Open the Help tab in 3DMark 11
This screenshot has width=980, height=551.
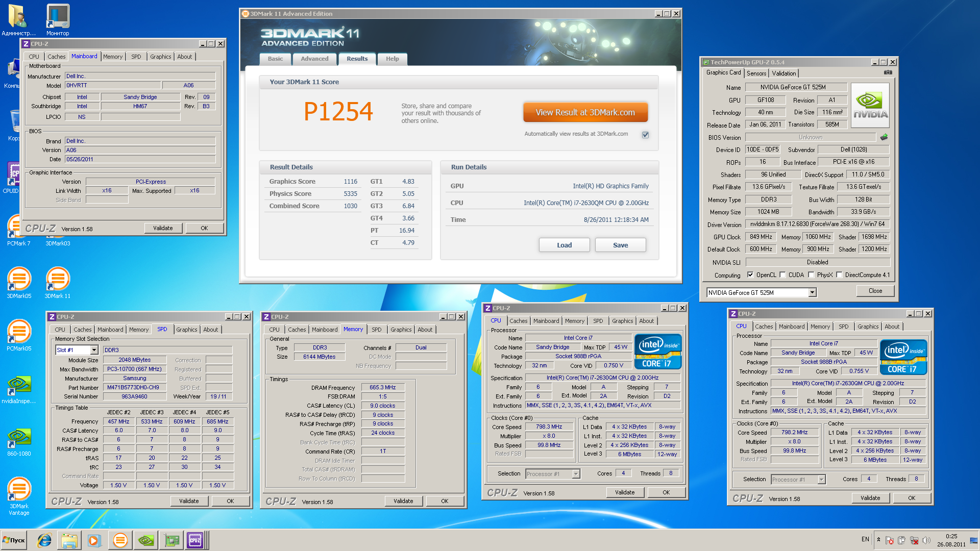pyautogui.click(x=393, y=59)
